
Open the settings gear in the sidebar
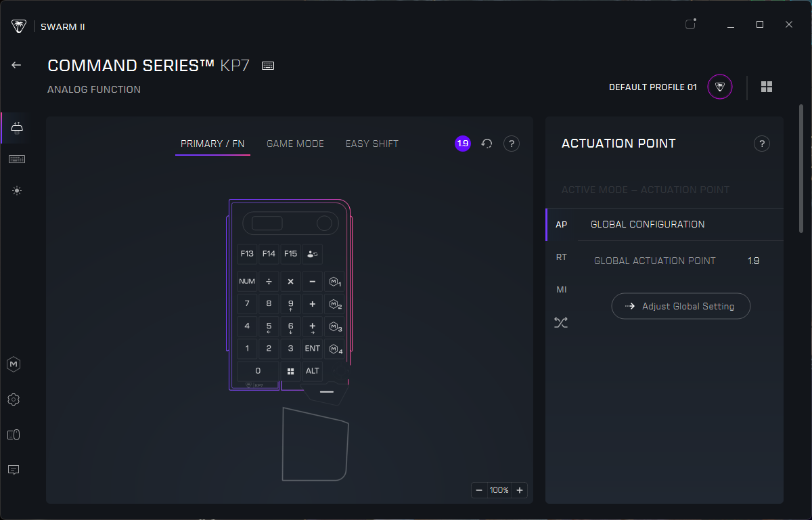(14, 399)
